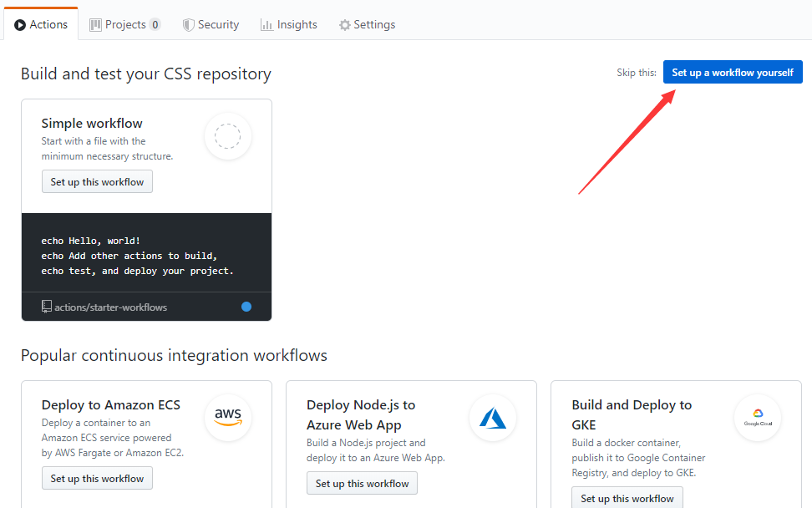Click the repository book icon in Simple workflow card
The image size is (812, 508).
tap(47, 307)
